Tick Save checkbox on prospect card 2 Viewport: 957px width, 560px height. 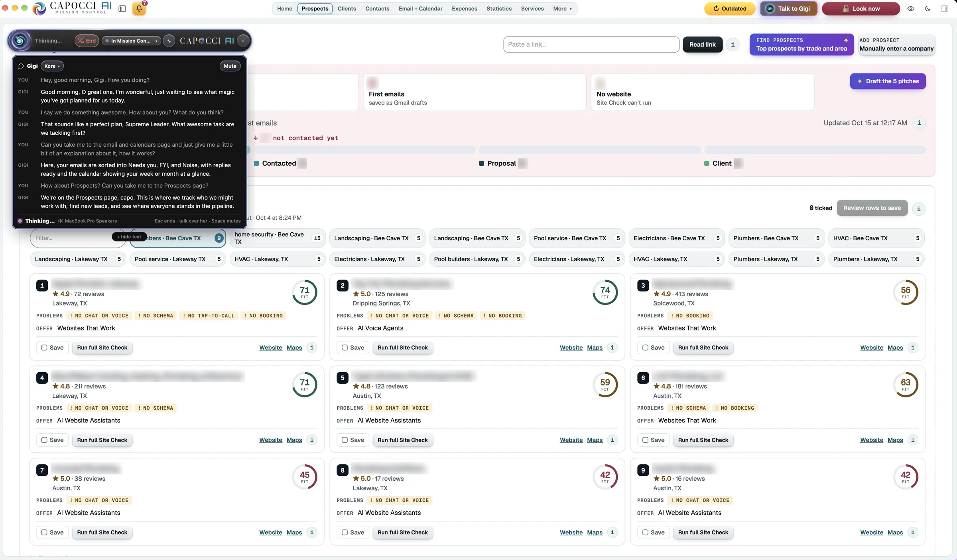(x=345, y=348)
